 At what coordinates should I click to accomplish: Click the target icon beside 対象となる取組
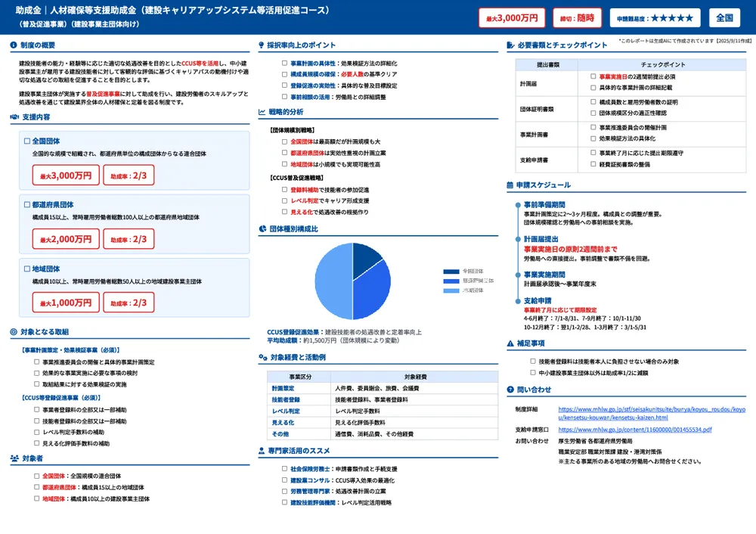point(13,333)
